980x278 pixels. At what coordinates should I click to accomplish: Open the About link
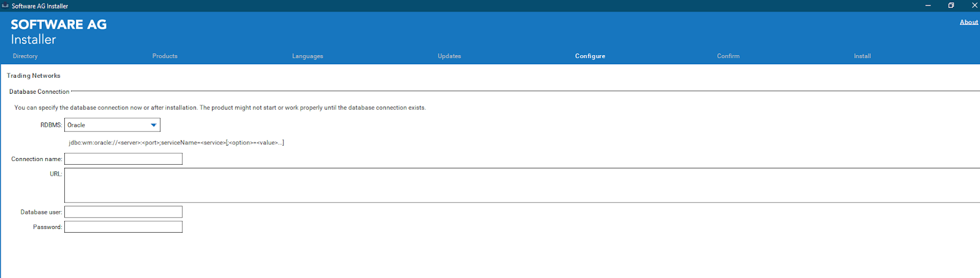click(968, 22)
